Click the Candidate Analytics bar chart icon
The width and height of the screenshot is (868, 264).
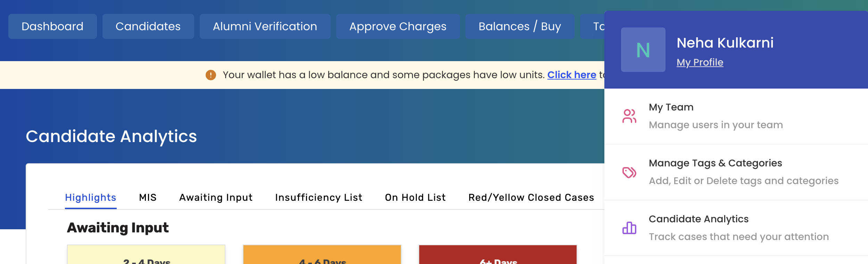pos(629,228)
